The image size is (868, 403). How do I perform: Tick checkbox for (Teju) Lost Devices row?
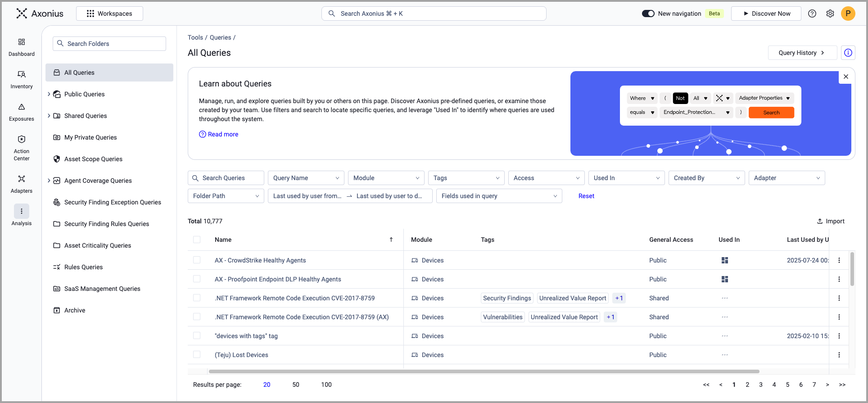point(197,355)
